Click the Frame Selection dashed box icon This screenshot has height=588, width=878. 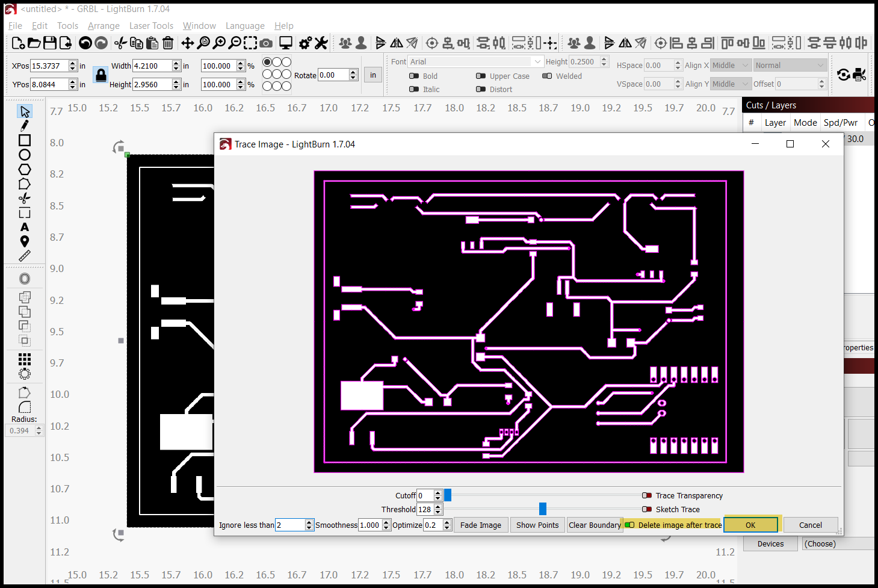[x=250, y=43]
